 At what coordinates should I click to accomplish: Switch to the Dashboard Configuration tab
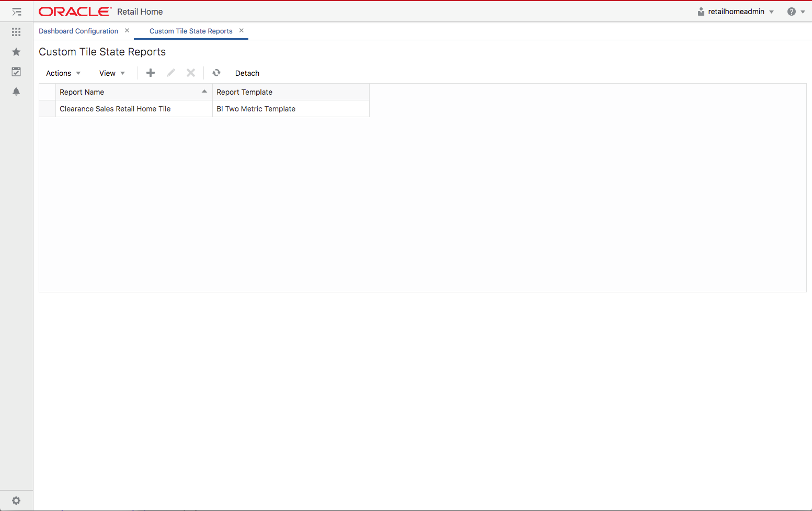78,31
